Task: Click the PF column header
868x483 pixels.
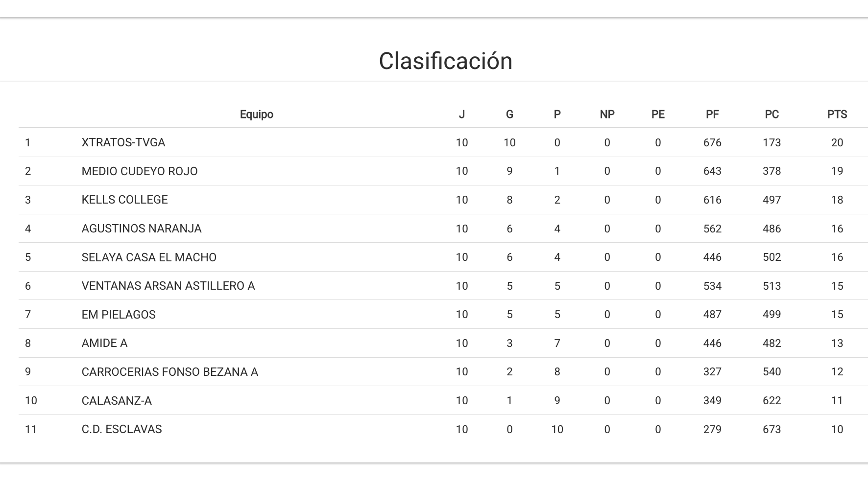Action: click(x=712, y=115)
